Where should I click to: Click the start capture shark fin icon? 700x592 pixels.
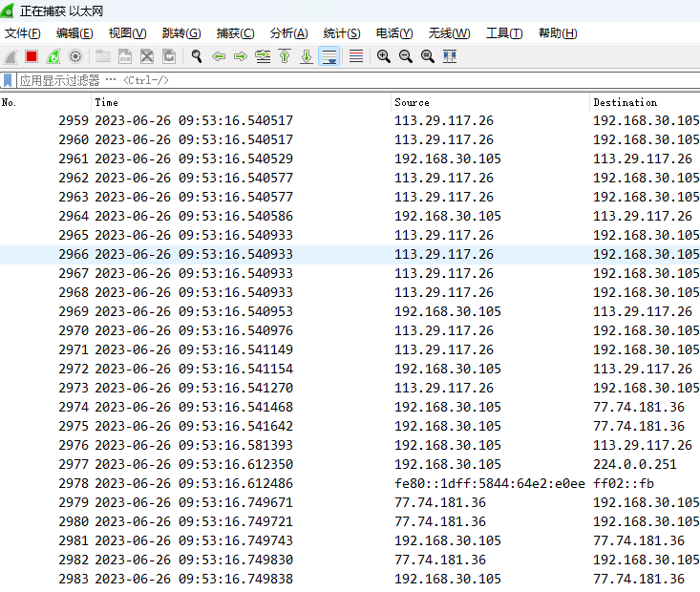pos(11,56)
